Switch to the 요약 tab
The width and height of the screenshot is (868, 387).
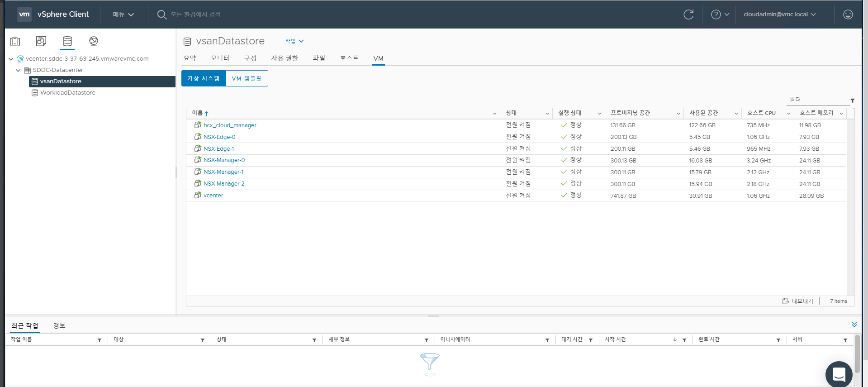tap(190, 58)
